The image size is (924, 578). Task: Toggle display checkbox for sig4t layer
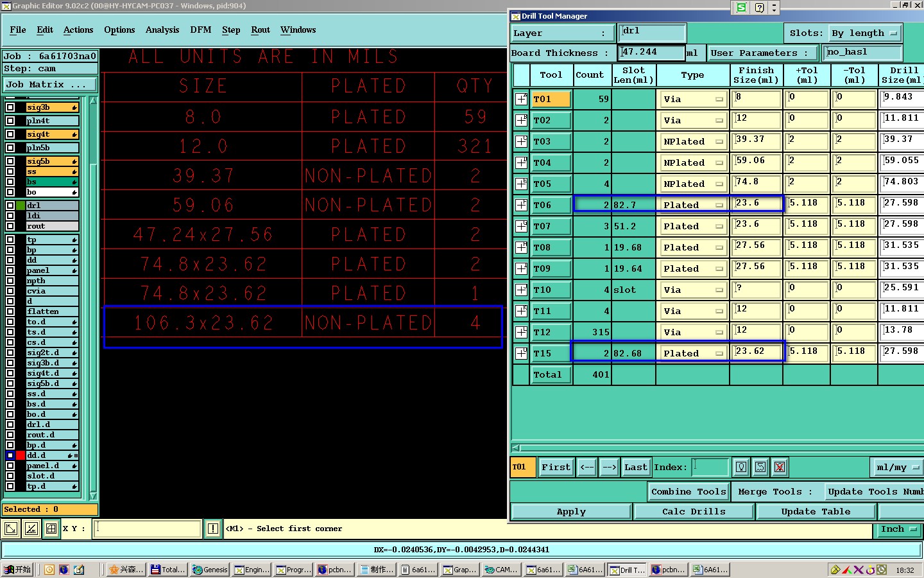point(10,134)
